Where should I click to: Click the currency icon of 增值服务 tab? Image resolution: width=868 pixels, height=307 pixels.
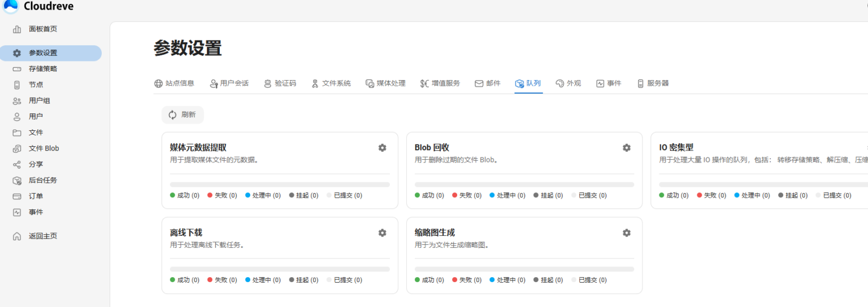(x=424, y=84)
